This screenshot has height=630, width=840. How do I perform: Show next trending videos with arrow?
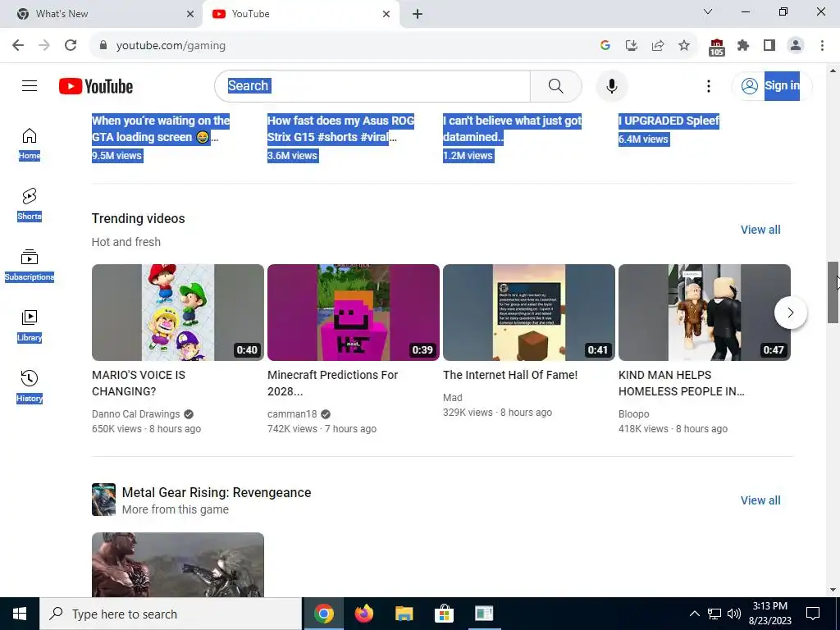(x=790, y=313)
